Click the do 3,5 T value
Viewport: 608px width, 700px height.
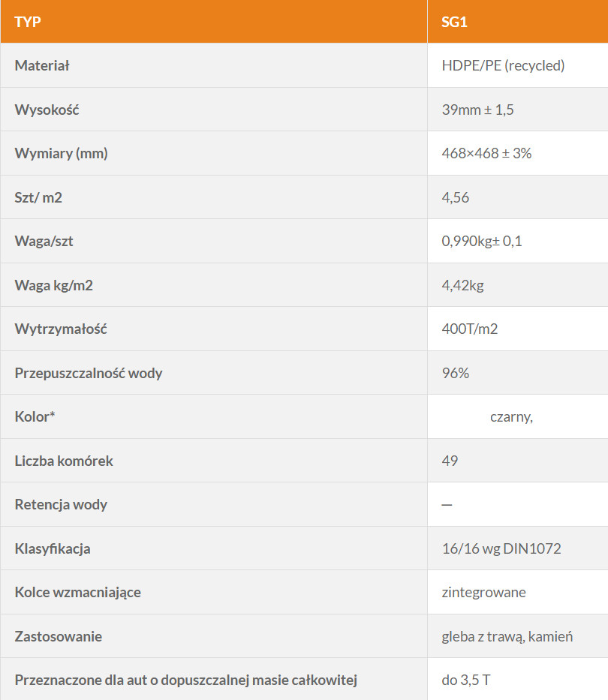point(466,680)
